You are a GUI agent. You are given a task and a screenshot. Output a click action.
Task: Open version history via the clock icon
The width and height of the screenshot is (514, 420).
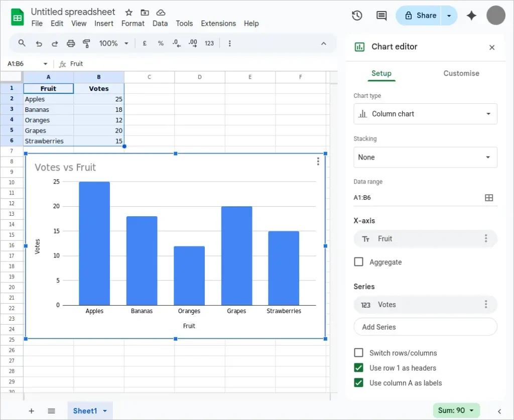(x=357, y=16)
